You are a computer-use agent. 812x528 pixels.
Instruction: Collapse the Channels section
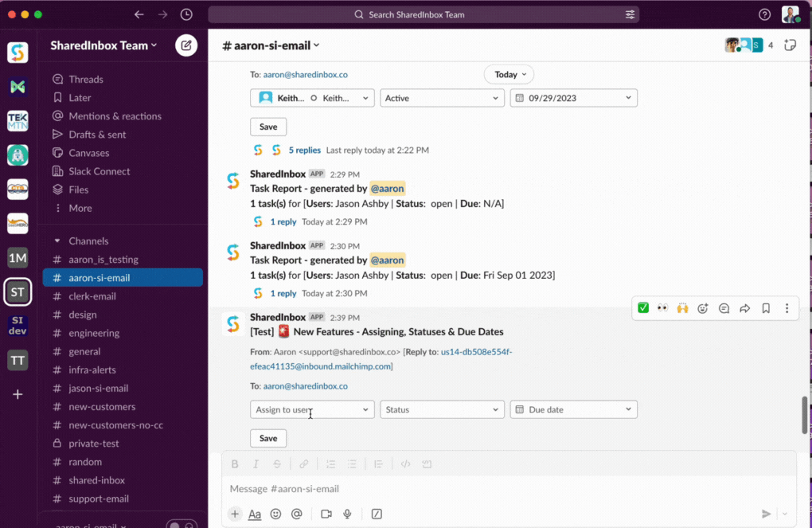(x=57, y=241)
